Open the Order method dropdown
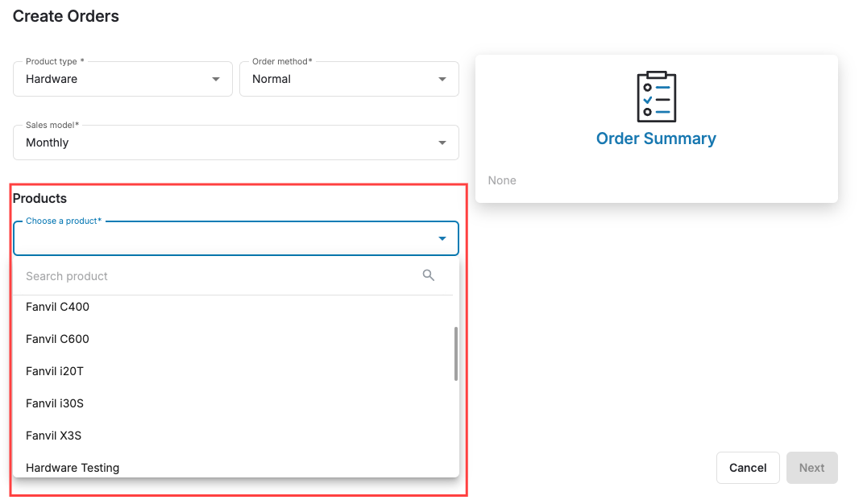 coord(349,79)
